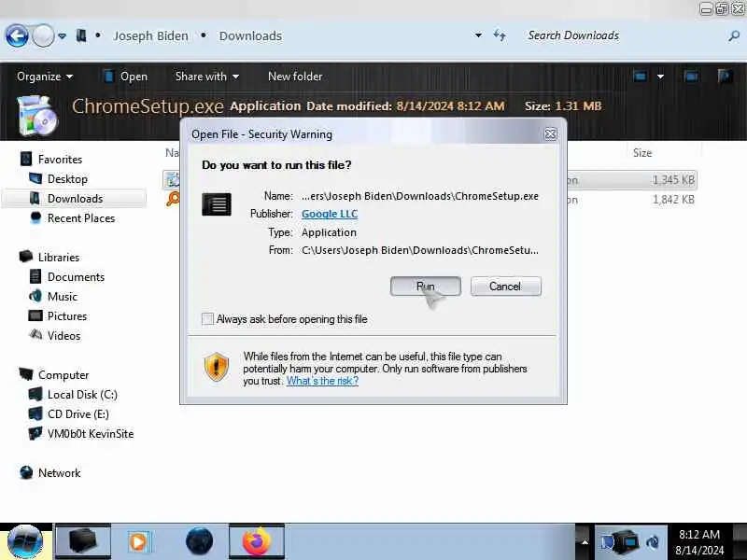Toggle the preview pane icon

[691, 77]
